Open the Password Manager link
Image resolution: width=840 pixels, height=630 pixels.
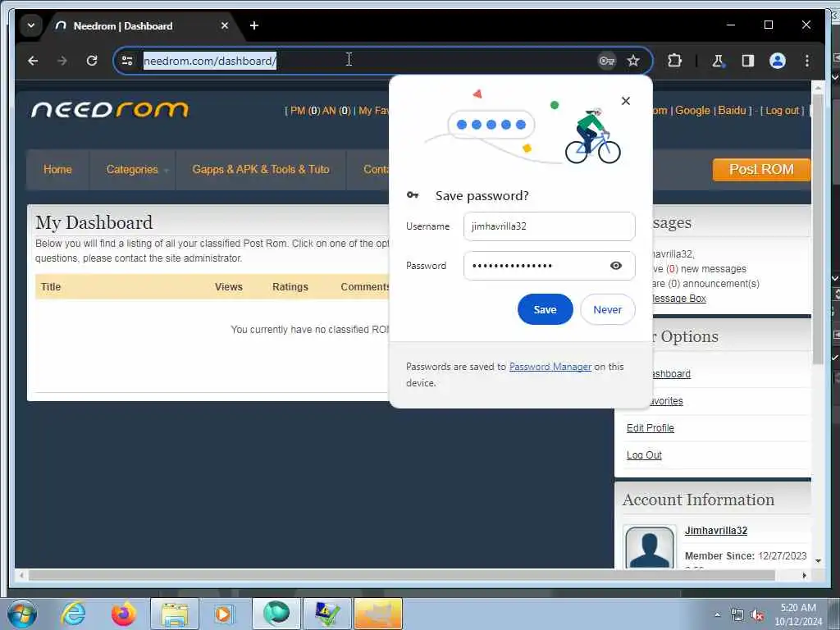(x=550, y=367)
